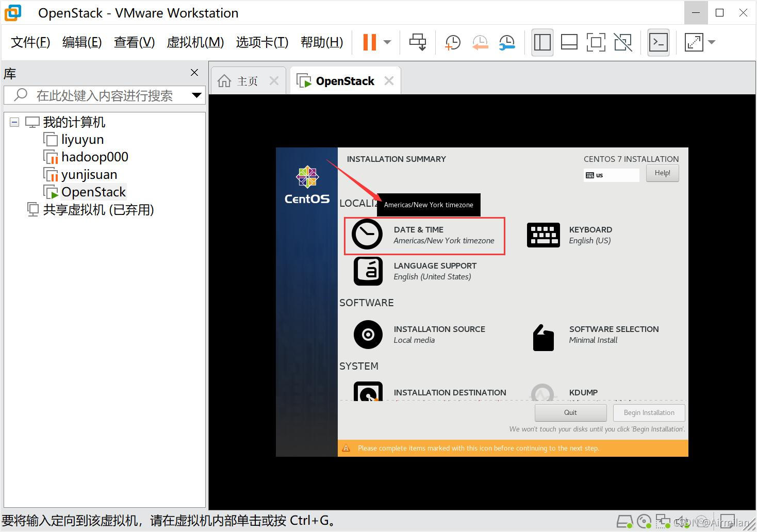The width and height of the screenshot is (757, 532).
Task: Close the 库 library panel
Action: (194, 73)
